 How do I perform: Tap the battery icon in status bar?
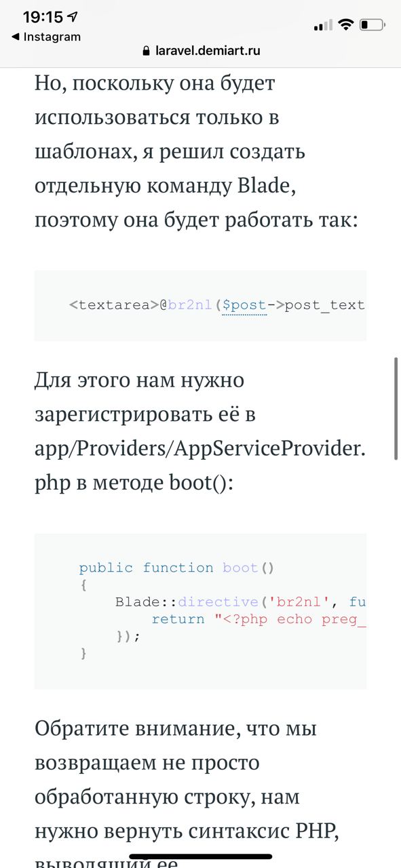click(373, 25)
